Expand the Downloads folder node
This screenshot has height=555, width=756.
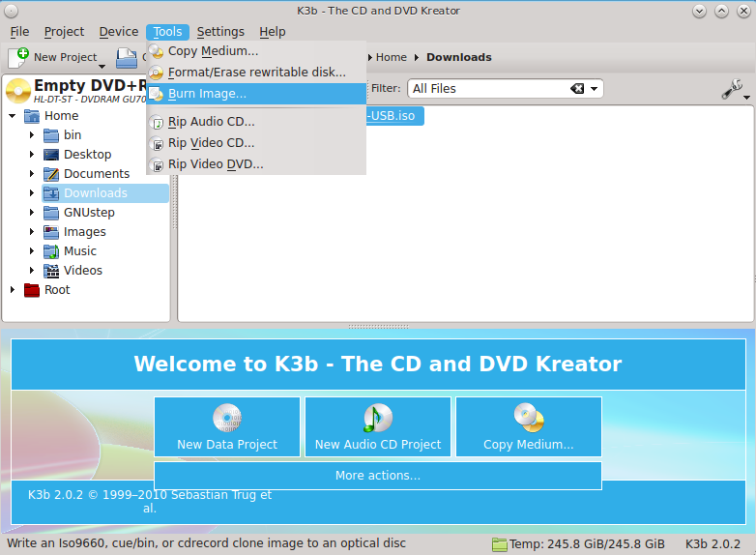click(32, 192)
